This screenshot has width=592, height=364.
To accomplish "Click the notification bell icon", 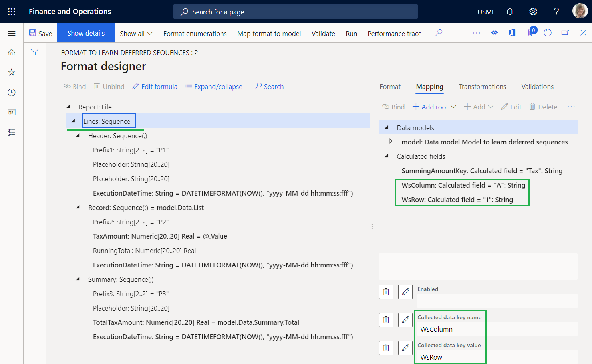I will 510,12.
